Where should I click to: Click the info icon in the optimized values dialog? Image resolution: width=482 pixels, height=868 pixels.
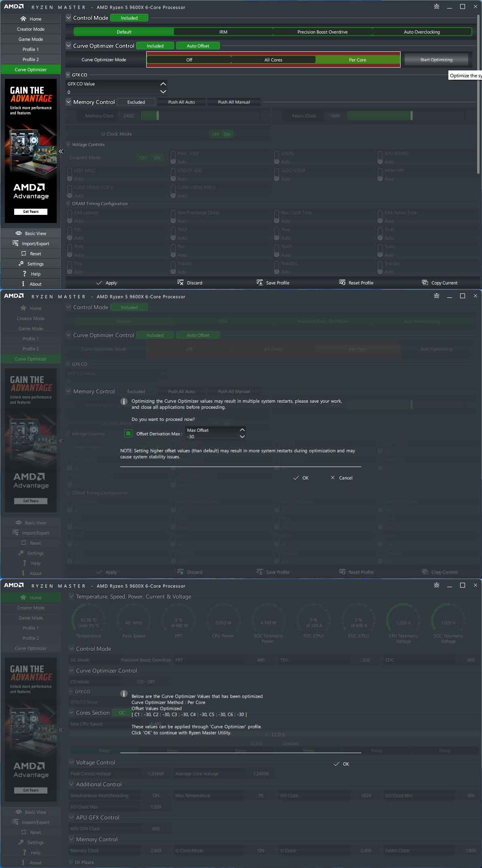tap(124, 694)
